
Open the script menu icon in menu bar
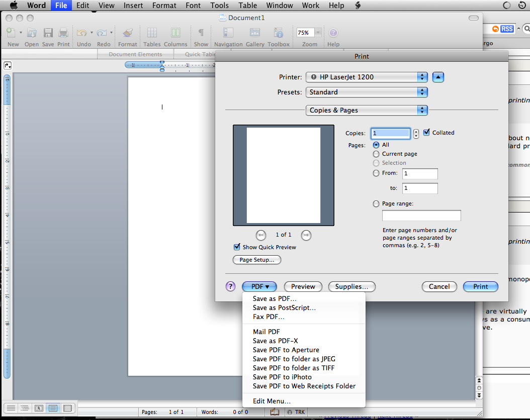pos(358,6)
